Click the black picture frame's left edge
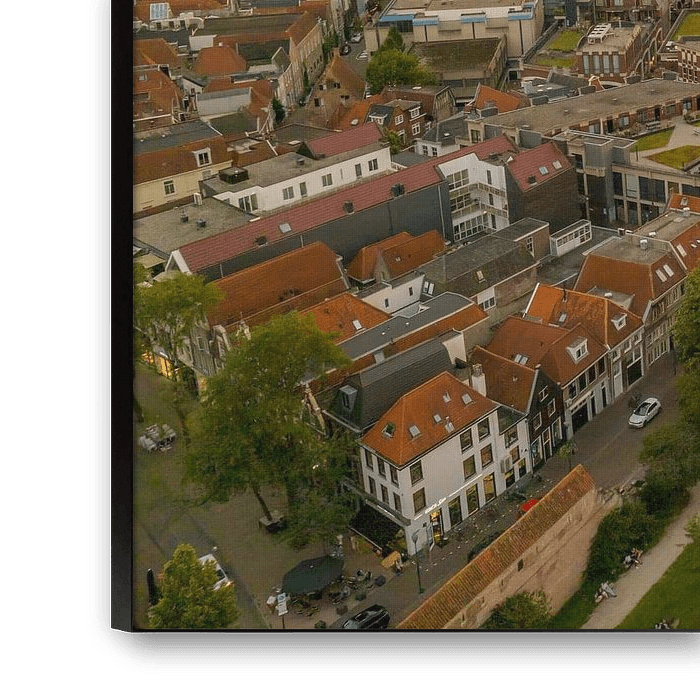The image size is (700, 700). pos(121,300)
